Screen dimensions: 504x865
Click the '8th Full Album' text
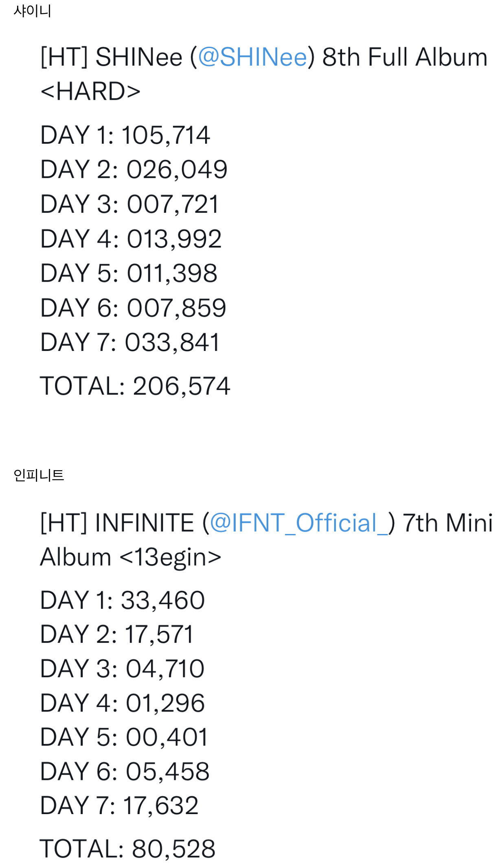pos(405,57)
